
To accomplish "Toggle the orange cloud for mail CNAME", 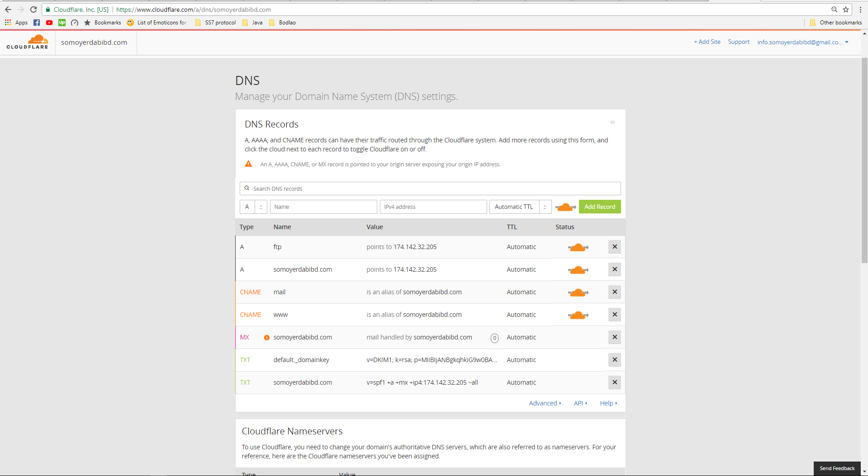I will coord(578,292).
